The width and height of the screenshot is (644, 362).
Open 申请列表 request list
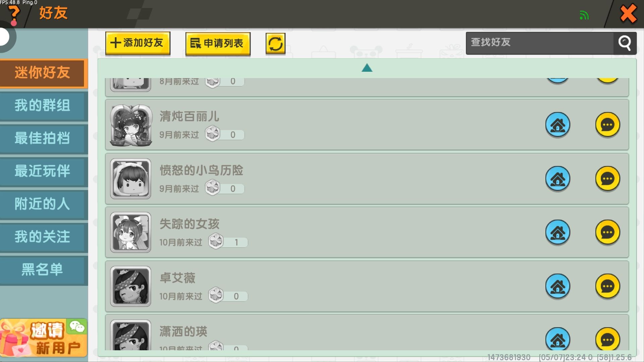click(x=218, y=44)
